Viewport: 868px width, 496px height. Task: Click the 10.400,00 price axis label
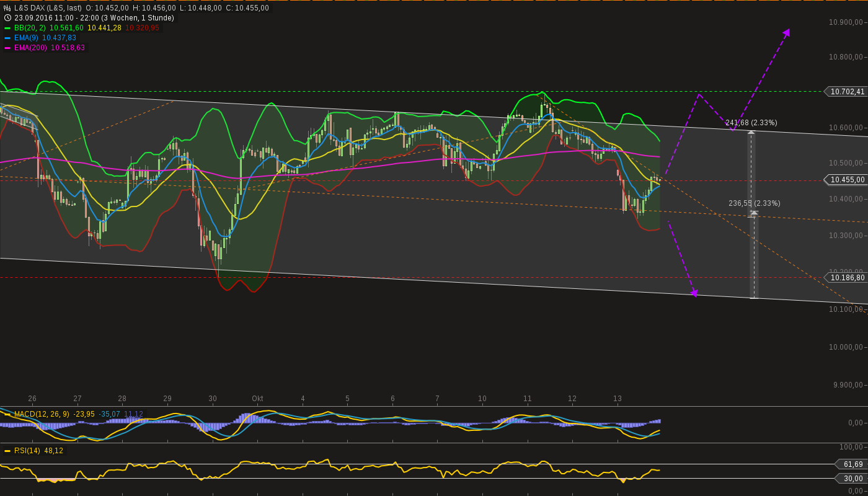(846, 199)
